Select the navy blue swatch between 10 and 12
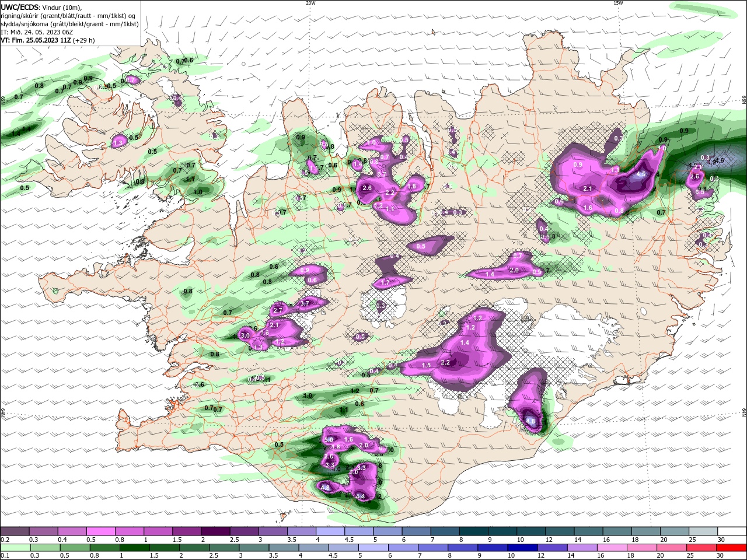The height and width of the screenshot is (560, 747). click(x=521, y=548)
